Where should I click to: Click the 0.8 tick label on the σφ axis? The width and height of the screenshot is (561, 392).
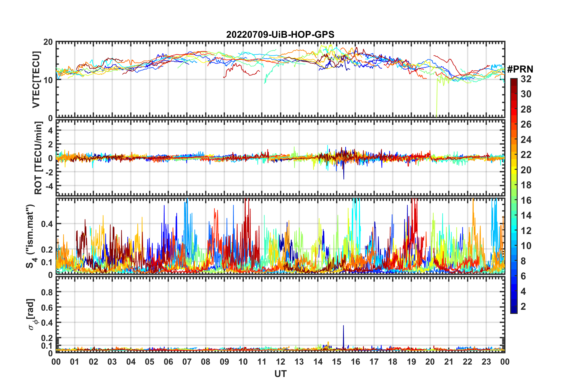tap(47, 292)
